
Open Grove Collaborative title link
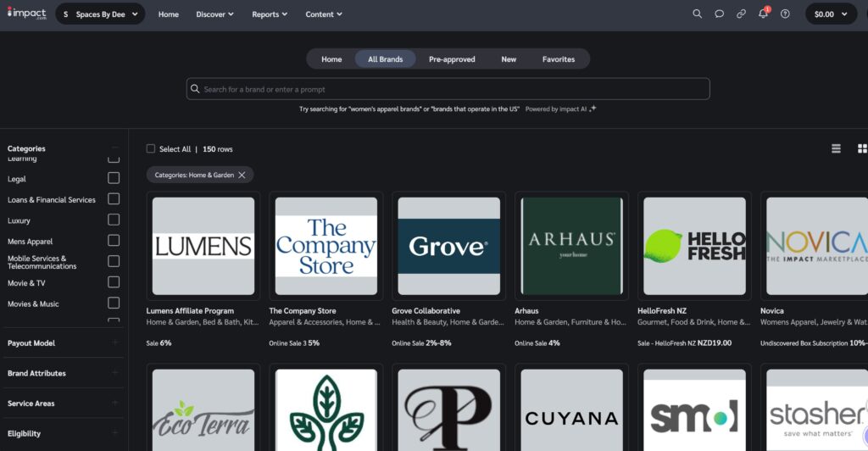pyautogui.click(x=426, y=311)
